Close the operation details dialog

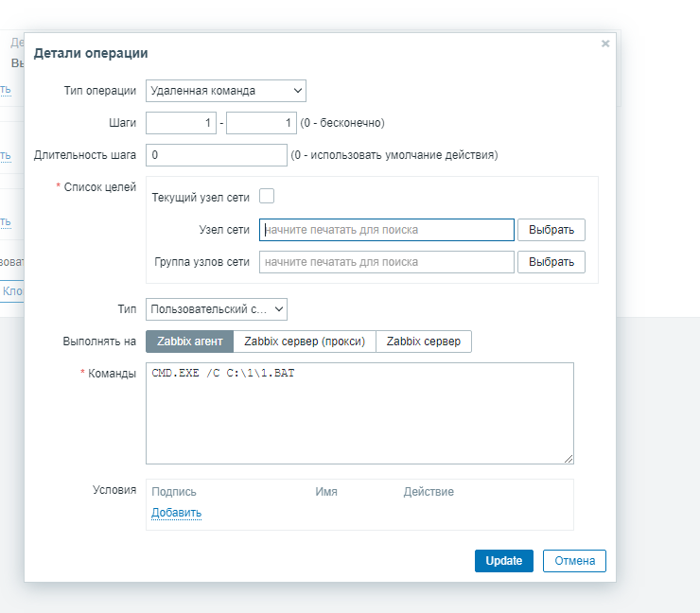[605, 44]
